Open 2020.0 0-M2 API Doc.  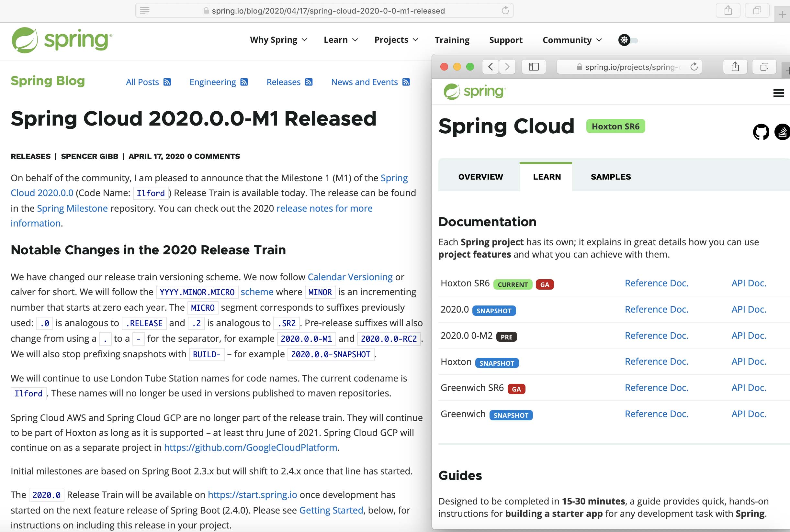[749, 335]
